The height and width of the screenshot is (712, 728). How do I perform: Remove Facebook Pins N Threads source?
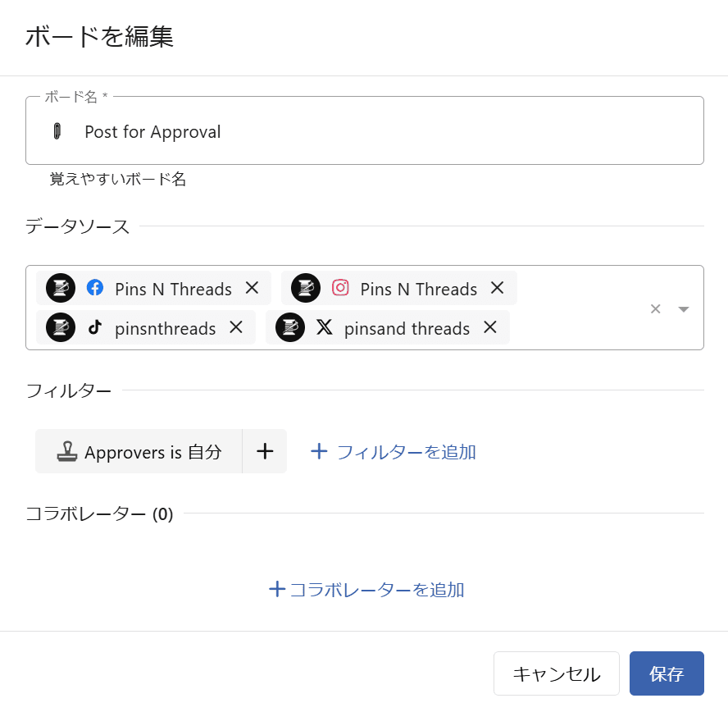click(x=252, y=288)
